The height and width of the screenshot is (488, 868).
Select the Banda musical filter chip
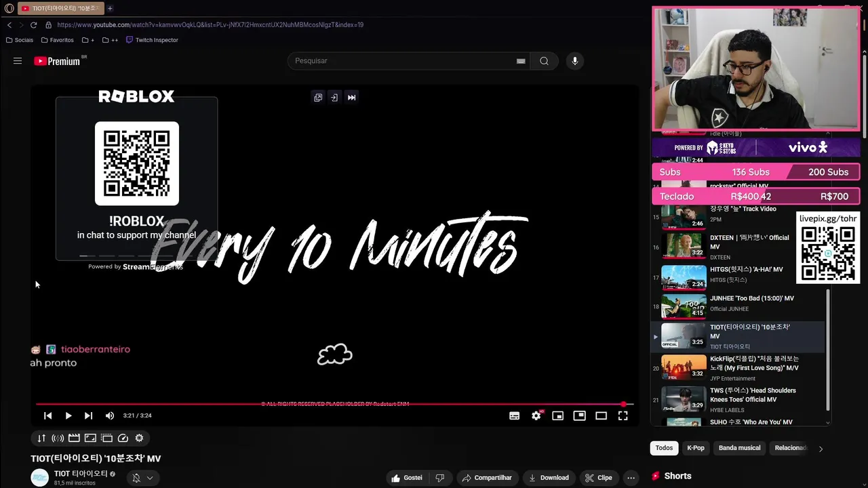(739, 448)
